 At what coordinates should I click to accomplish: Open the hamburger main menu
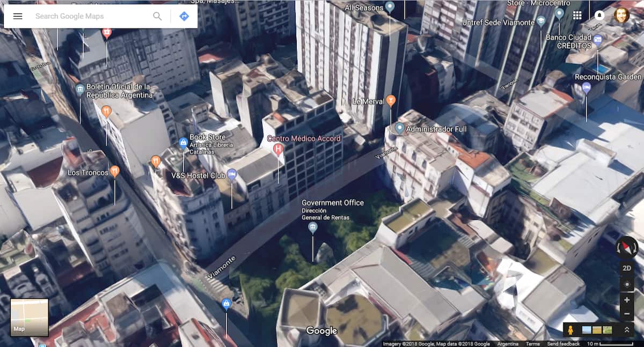(x=18, y=16)
